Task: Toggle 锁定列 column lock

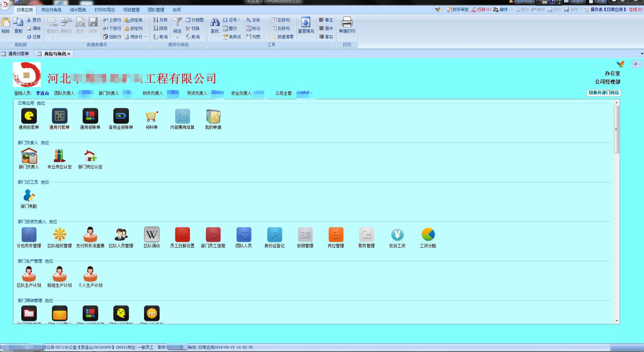Action: [134, 29]
